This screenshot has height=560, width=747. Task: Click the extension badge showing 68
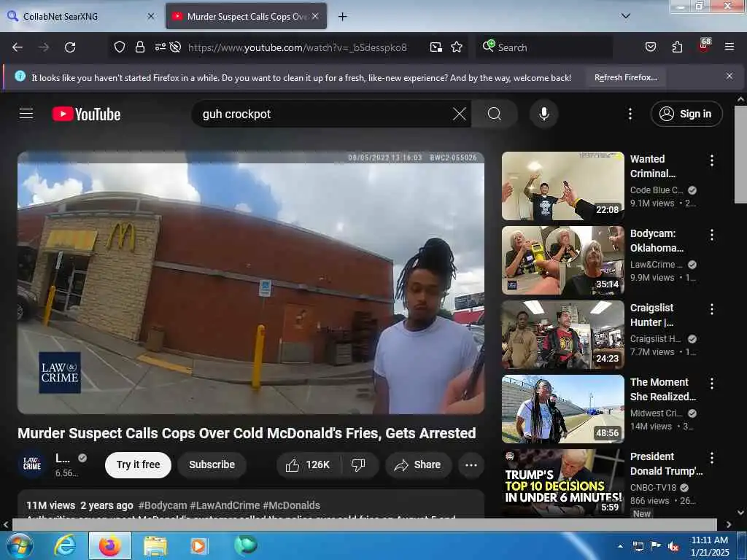(x=704, y=44)
